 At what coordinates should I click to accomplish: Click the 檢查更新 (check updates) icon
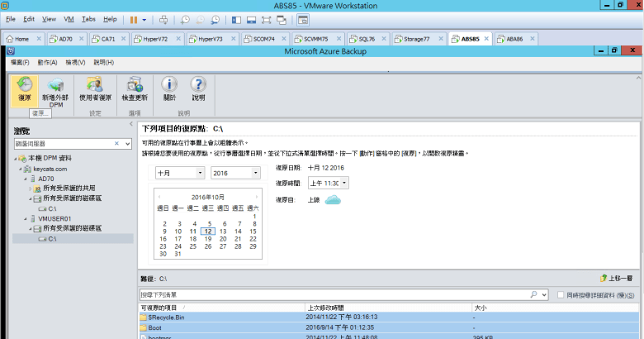135,89
